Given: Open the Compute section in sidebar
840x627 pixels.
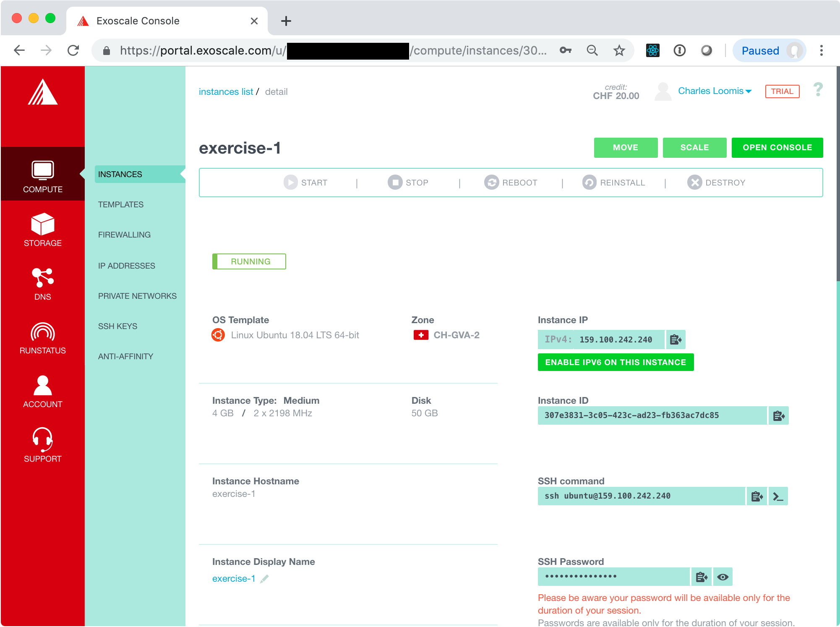Looking at the screenshot, I should tap(42, 174).
